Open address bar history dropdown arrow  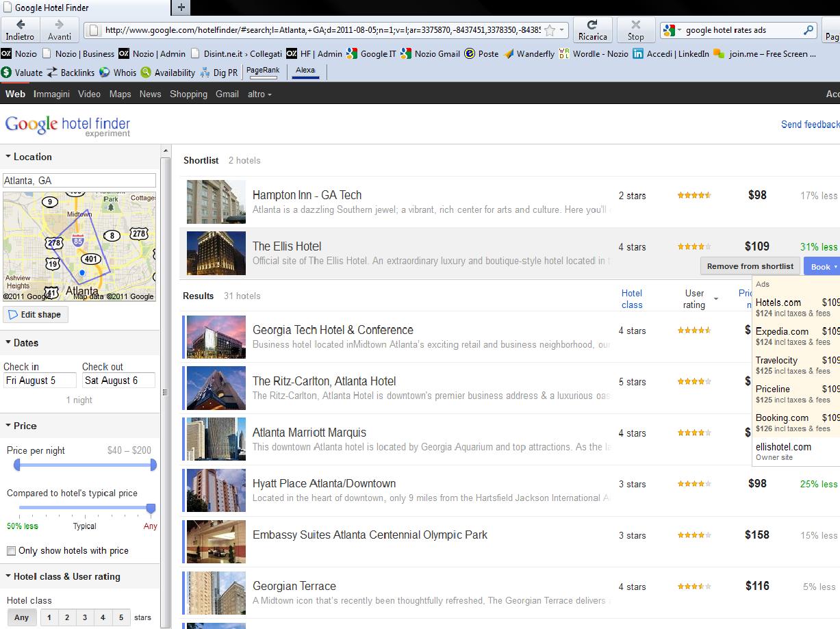(x=562, y=30)
